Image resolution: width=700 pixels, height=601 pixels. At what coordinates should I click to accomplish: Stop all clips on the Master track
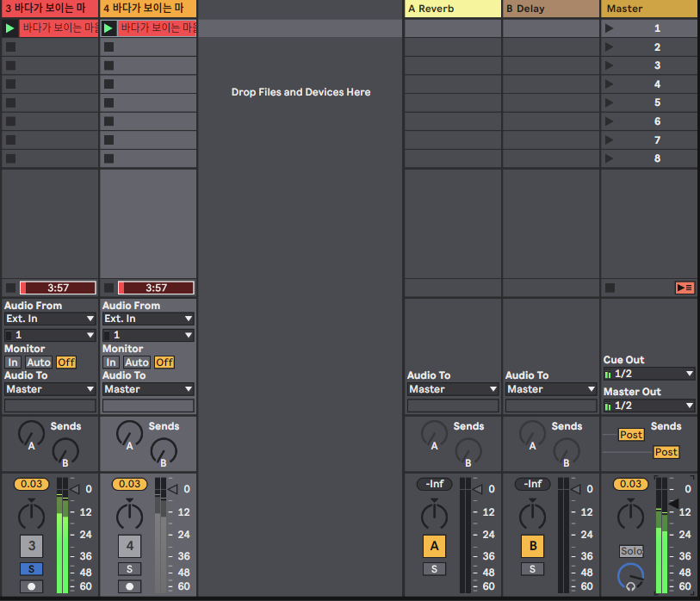[x=610, y=288]
